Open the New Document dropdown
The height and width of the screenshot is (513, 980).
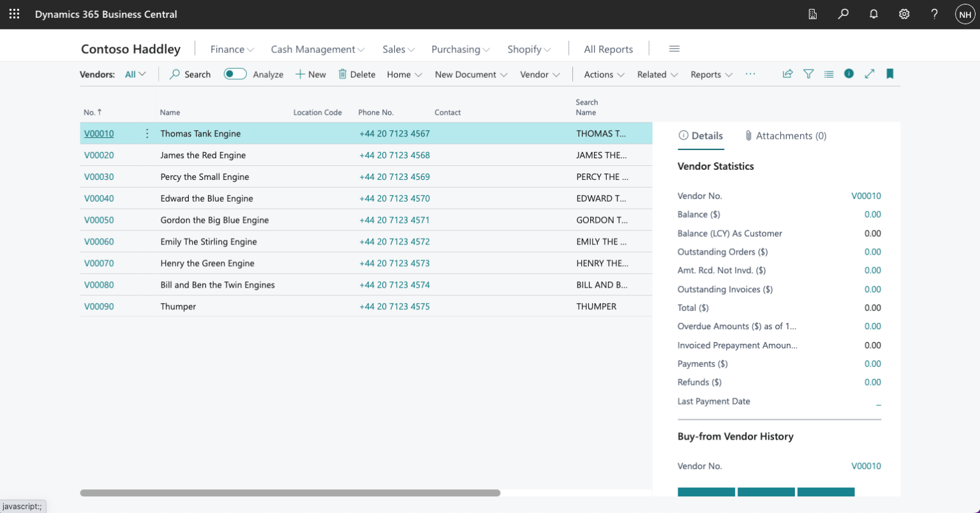tap(471, 74)
